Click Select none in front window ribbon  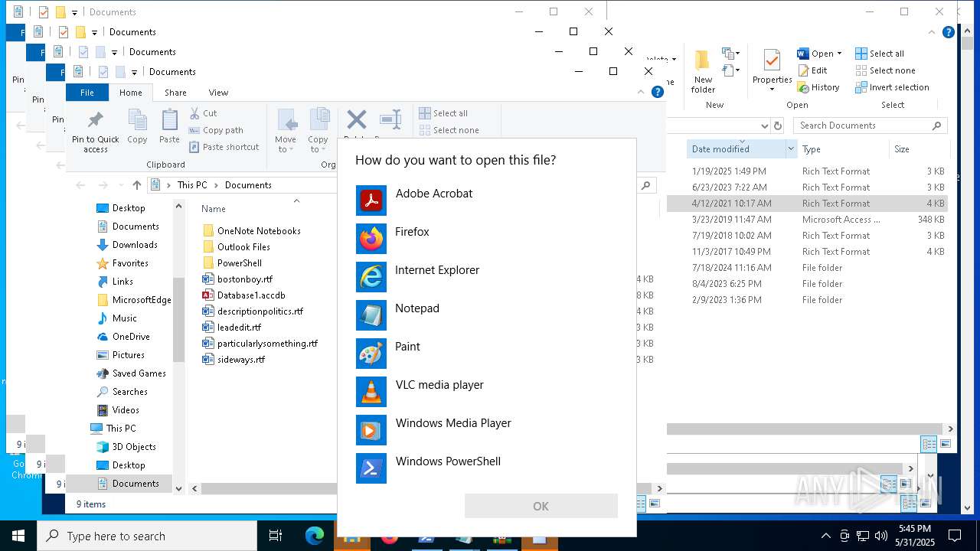click(x=449, y=130)
